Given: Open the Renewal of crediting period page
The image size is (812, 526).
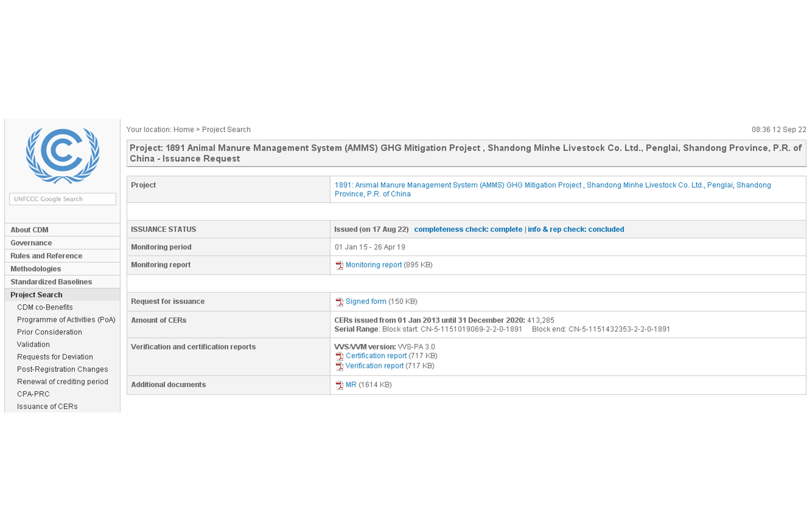Looking at the screenshot, I should (x=62, y=382).
